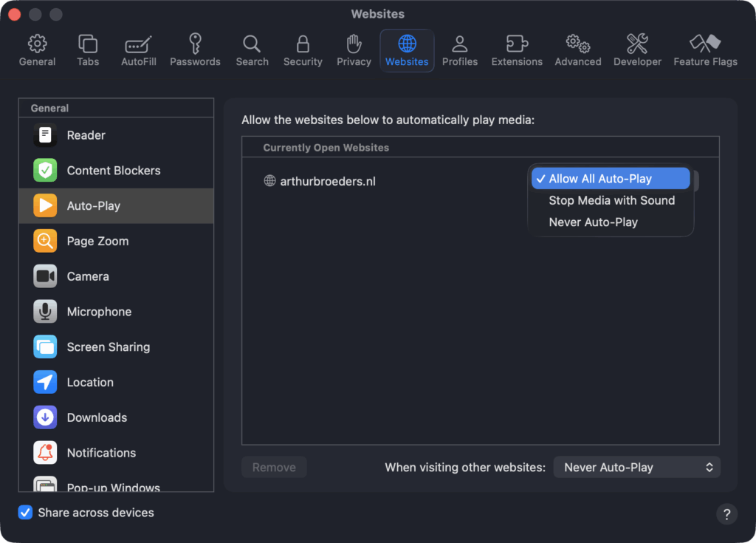Select Content Blockers in the sidebar
Image resolution: width=756 pixels, height=543 pixels.
click(113, 171)
